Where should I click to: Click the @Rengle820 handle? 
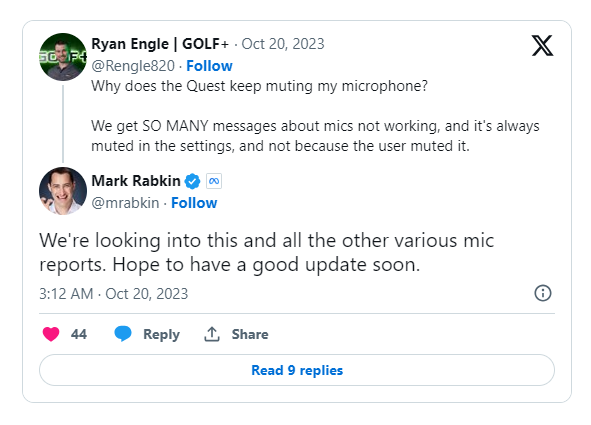(x=133, y=66)
